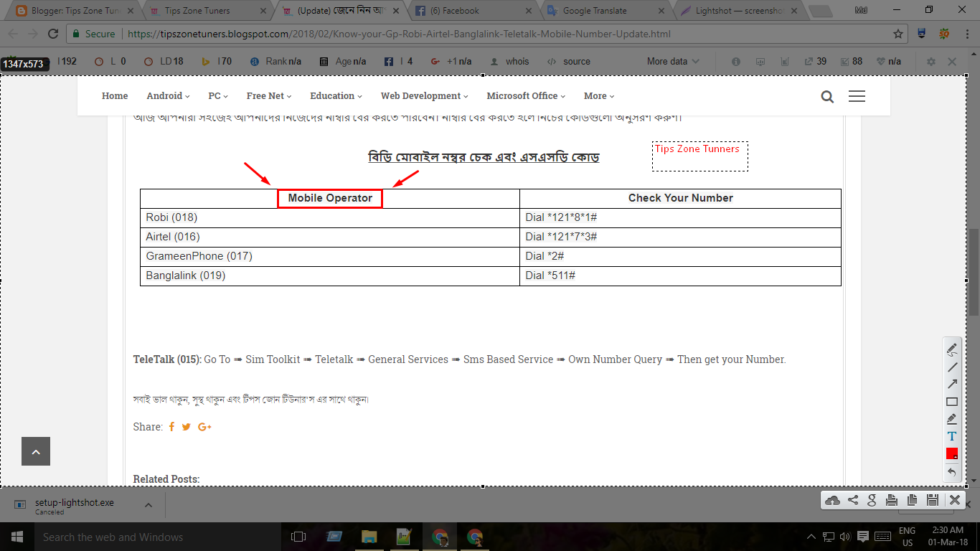Image resolution: width=980 pixels, height=551 pixels.
Task: Click whois in the SEO toolbar
Action: tap(509, 62)
